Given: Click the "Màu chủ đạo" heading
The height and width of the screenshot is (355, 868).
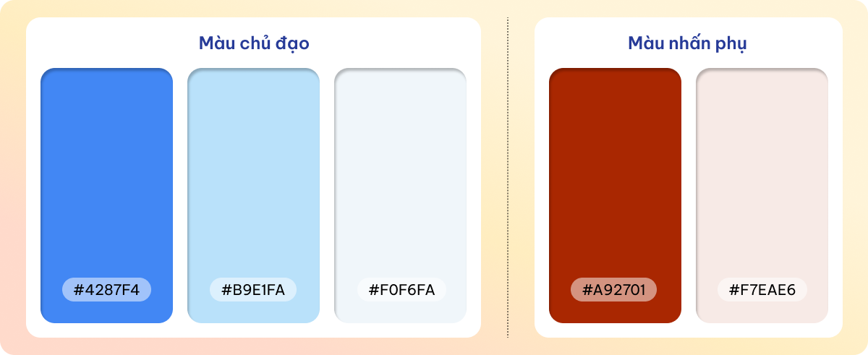Looking at the screenshot, I should click(x=254, y=43).
